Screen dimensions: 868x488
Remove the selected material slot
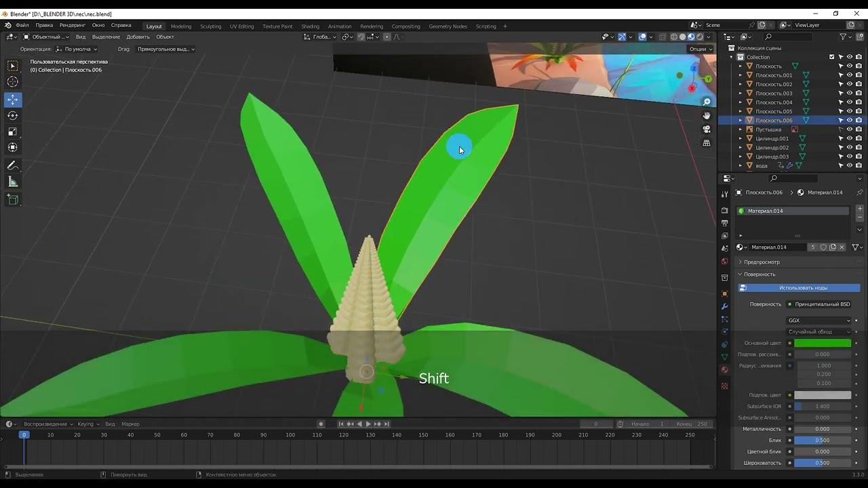pyautogui.click(x=860, y=218)
